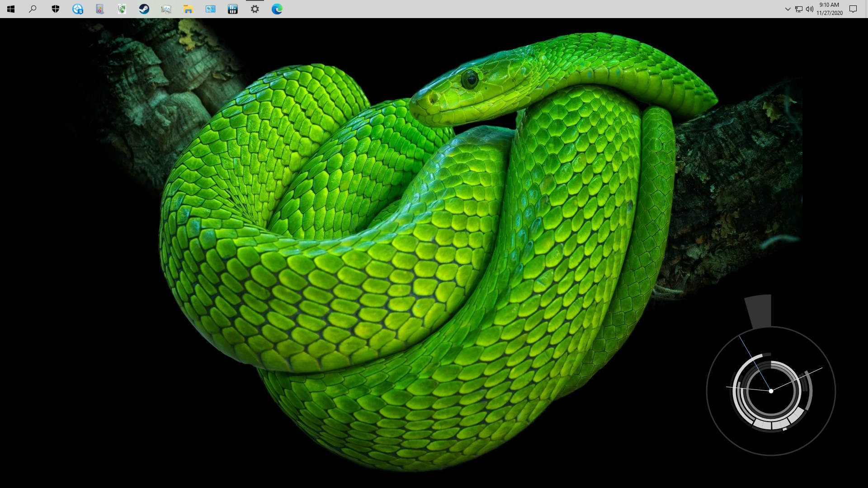Open the Windows Start menu
This screenshot has height=488, width=868.
click(11, 9)
